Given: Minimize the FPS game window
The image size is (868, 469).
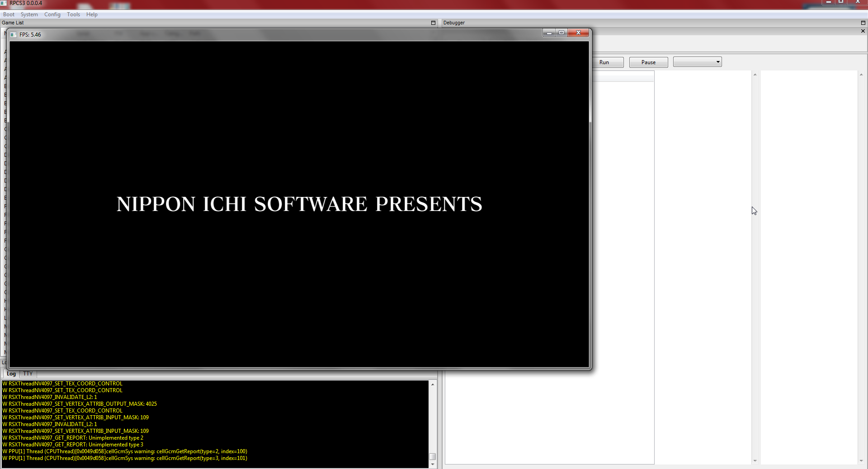Looking at the screenshot, I should click(x=549, y=33).
